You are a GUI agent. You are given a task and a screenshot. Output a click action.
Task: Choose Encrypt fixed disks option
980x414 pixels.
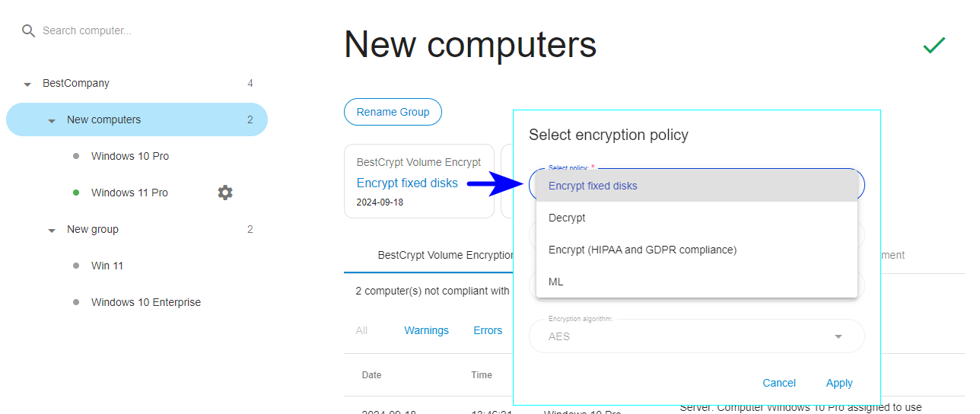[697, 186]
